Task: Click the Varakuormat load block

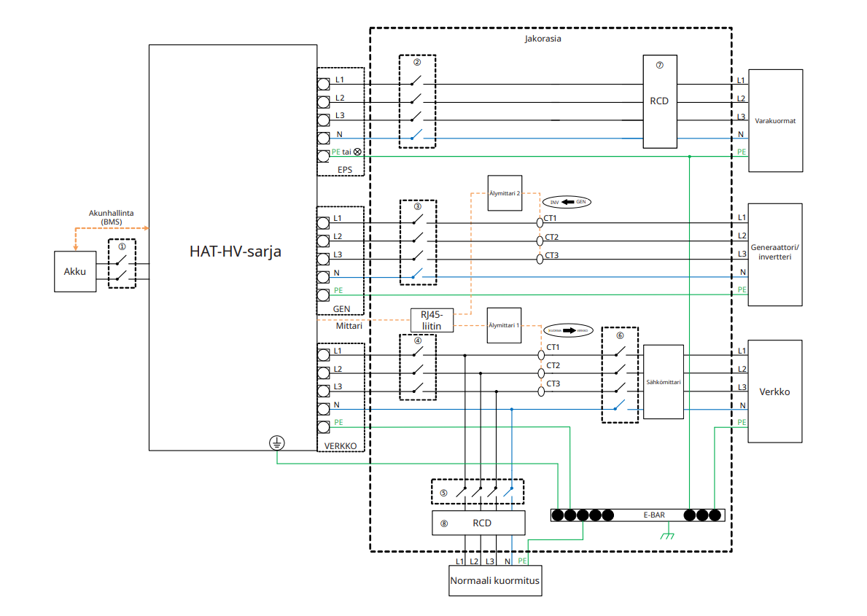Action: click(x=775, y=120)
